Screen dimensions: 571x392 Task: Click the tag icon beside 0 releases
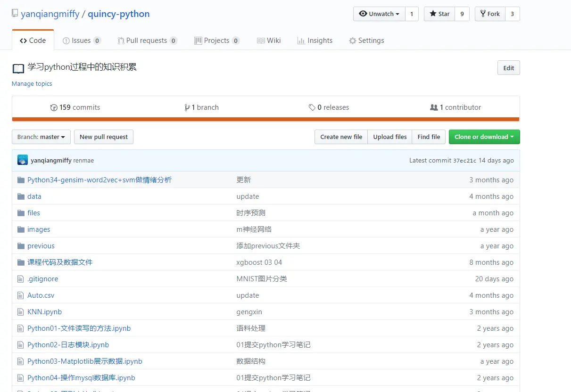click(312, 107)
